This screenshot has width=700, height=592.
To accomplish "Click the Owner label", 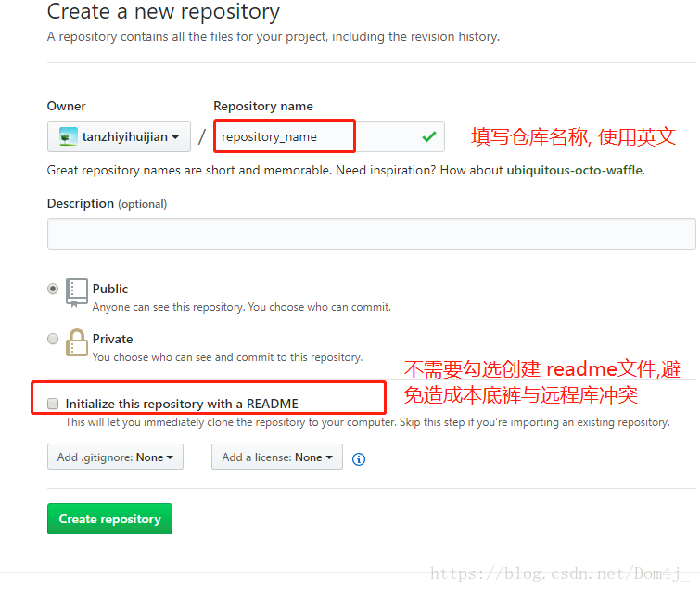I will [67, 107].
